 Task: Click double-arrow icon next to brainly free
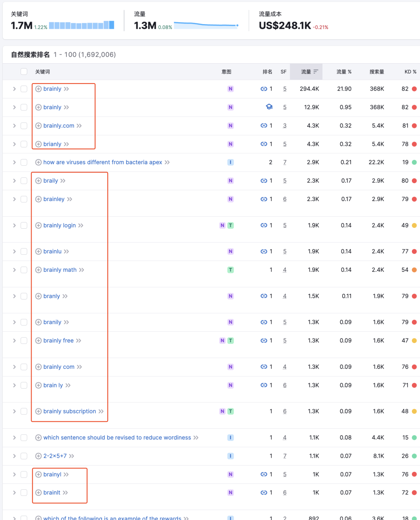tap(79, 341)
